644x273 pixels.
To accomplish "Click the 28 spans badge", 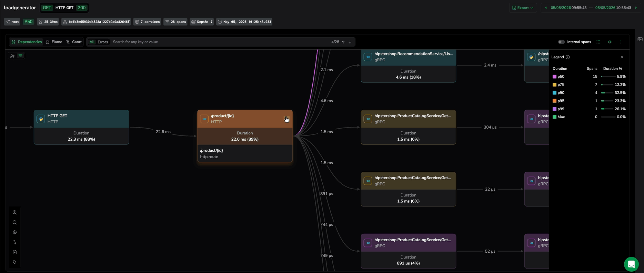I will [x=175, y=22].
